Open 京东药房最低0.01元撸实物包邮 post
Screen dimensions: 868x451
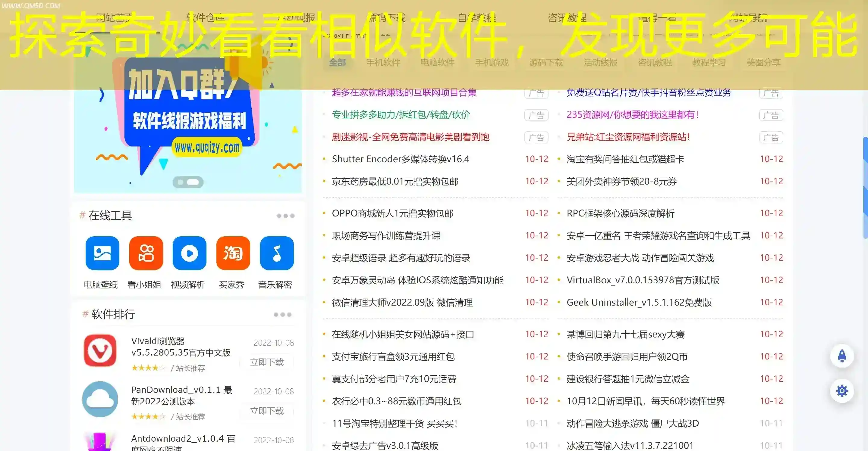click(395, 182)
